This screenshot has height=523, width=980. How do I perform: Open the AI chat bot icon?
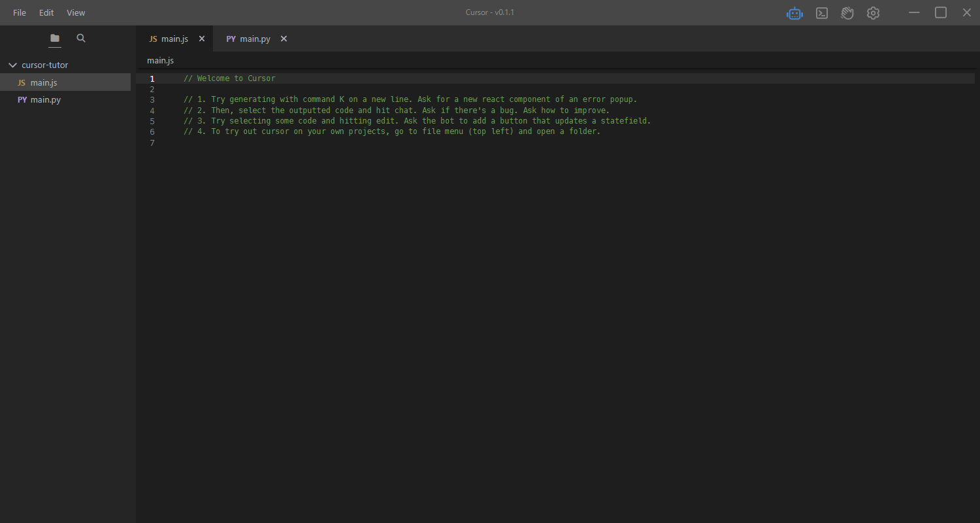(x=794, y=13)
